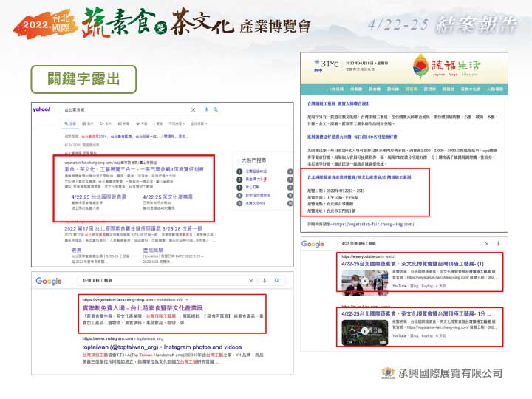Click trending search item number 1
The image size is (532, 399).
coord(251,171)
